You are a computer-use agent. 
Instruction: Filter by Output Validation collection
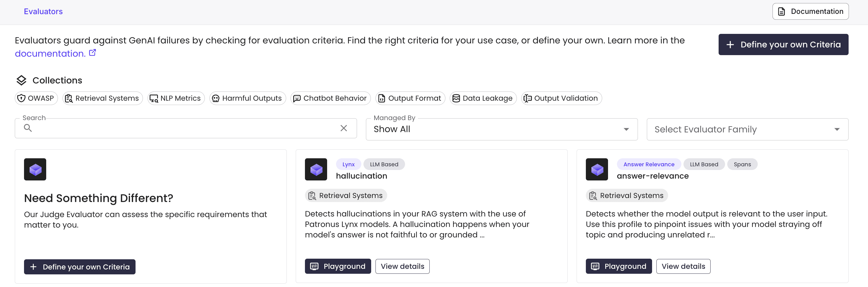pos(562,98)
